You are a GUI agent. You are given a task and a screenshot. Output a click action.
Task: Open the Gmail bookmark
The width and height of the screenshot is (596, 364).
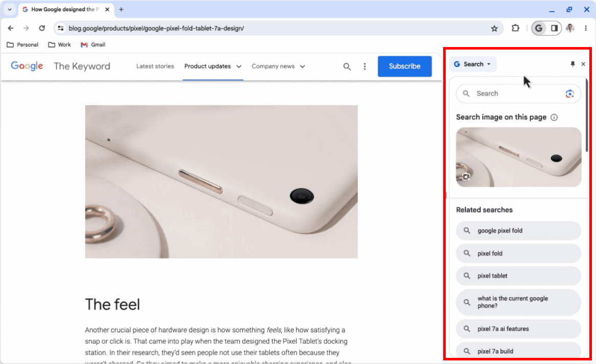(x=93, y=44)
